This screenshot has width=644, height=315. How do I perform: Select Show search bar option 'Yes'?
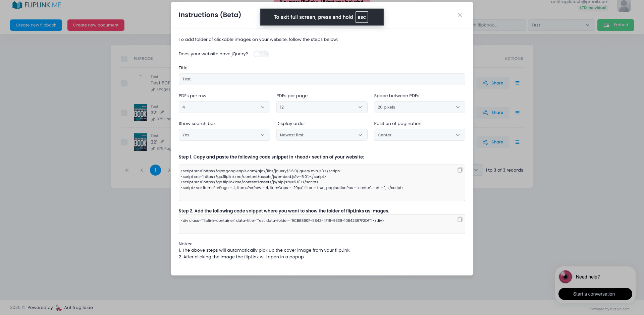tap(224, 135)
